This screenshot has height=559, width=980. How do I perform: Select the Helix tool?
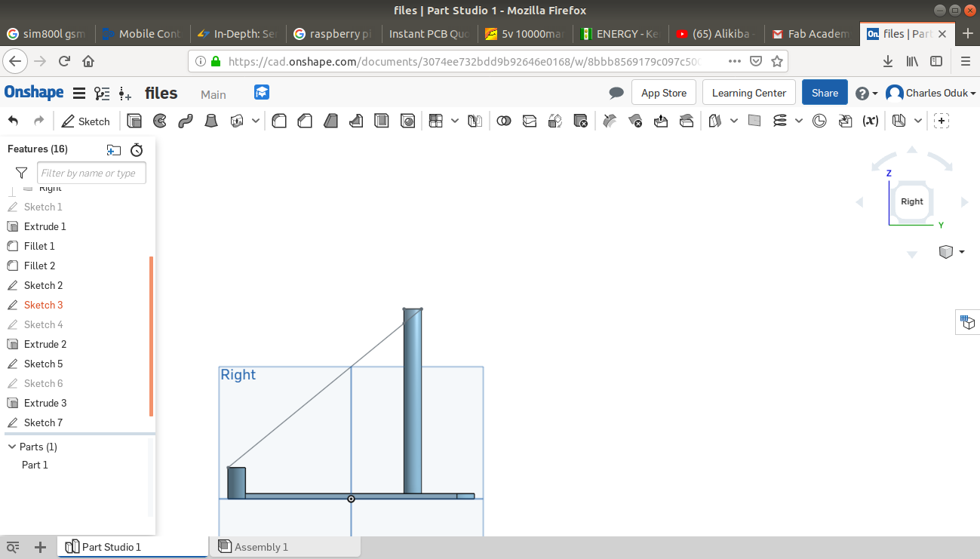click(x=780, y=121)
